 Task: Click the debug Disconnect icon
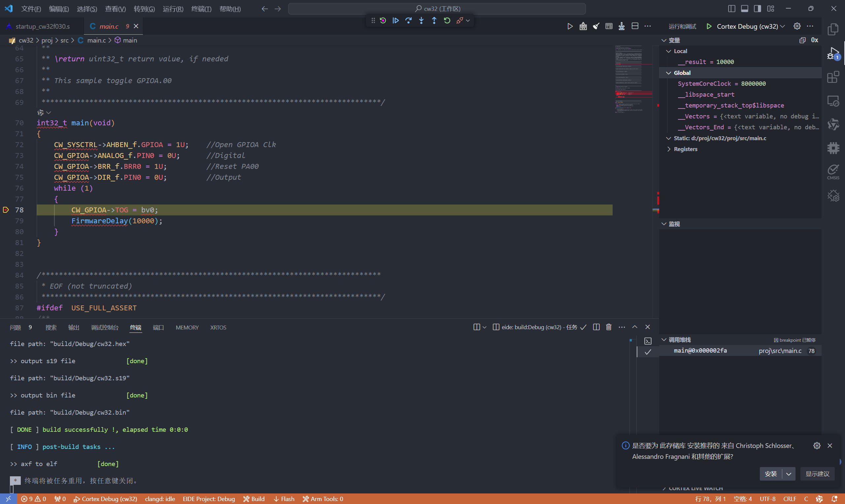[460, 21]
